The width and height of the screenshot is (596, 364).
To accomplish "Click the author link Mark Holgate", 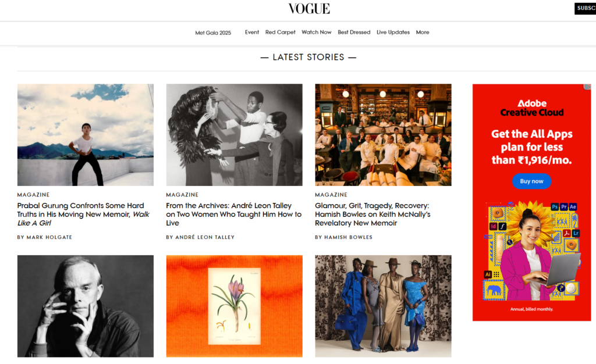I will pyautogui.click(x=49, y=237).
